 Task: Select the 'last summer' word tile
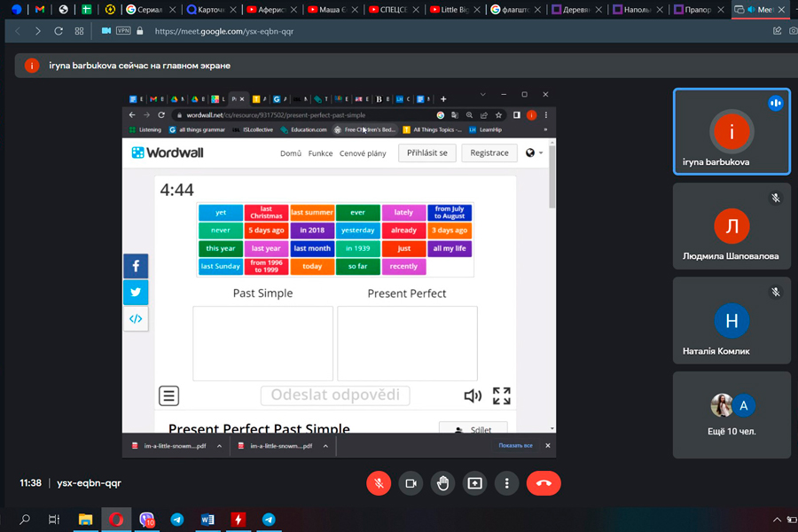coord(312,212)
